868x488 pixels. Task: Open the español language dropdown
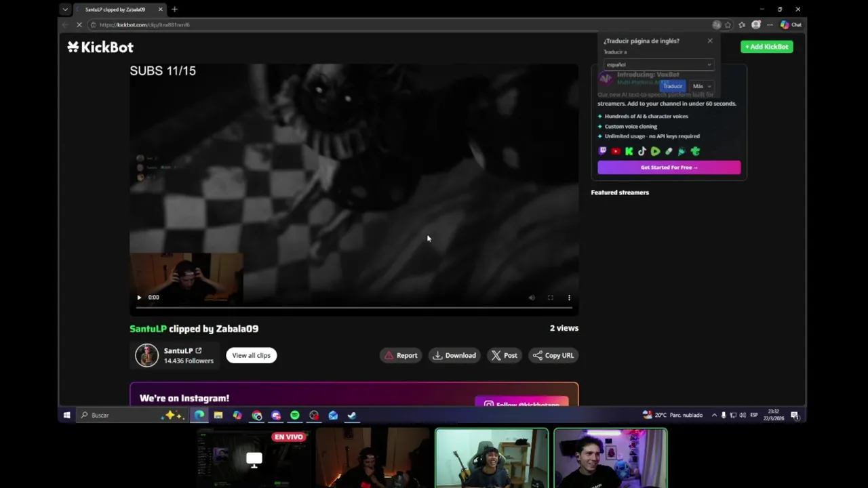(x=658, y=64)
